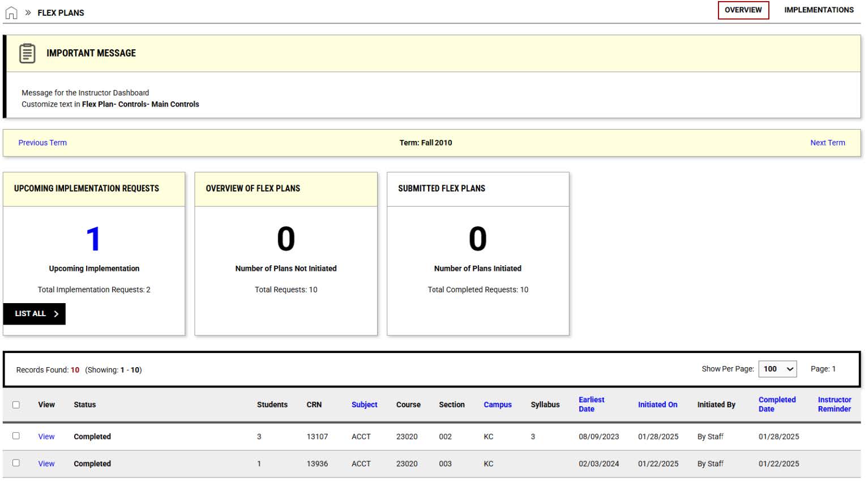Advance to the Next Term

pos(827,142)
